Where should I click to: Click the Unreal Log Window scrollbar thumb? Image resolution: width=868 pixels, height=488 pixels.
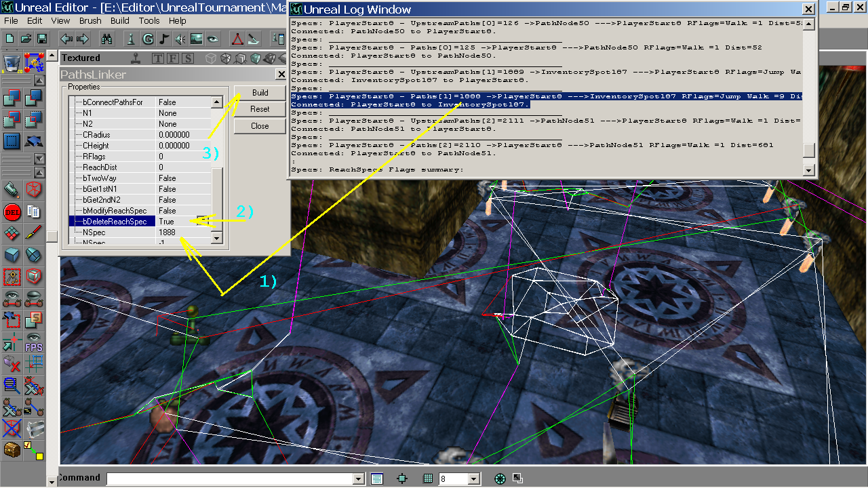tap(808, 150)
